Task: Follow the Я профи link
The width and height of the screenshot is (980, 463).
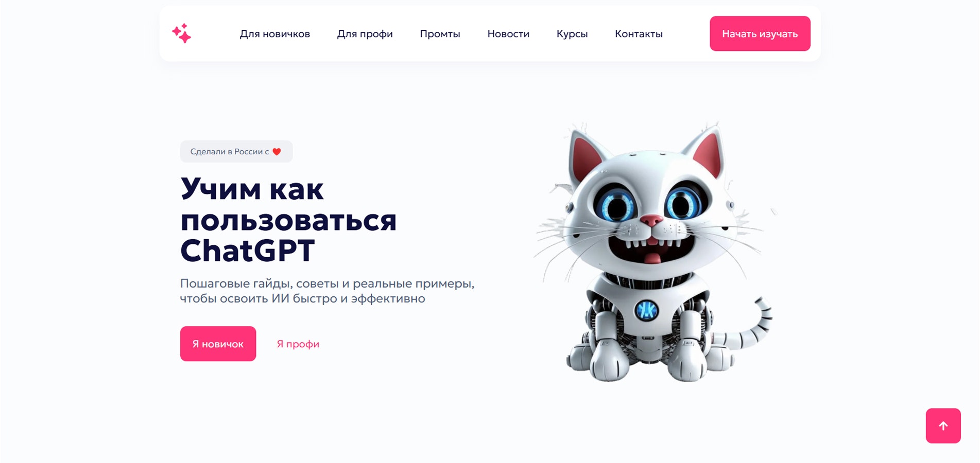Action: (x=298, y=344)
